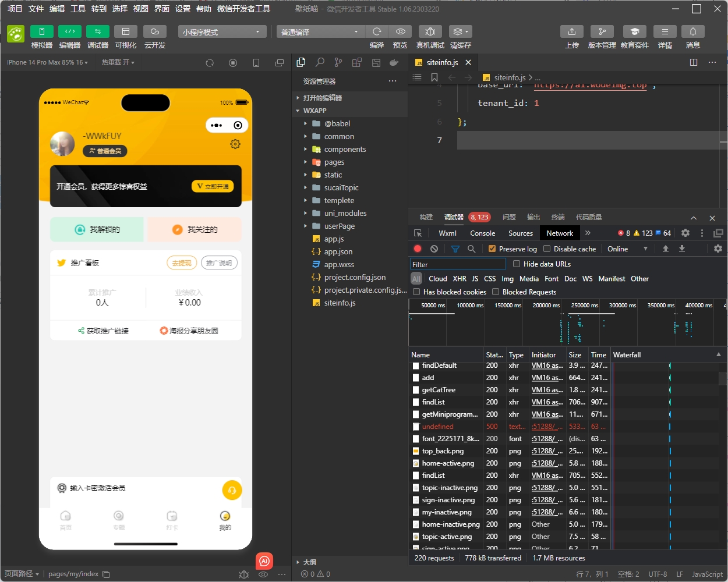
Task: Open the extensions blocks icon in the activity bar
Action: [x=357, y=62]
